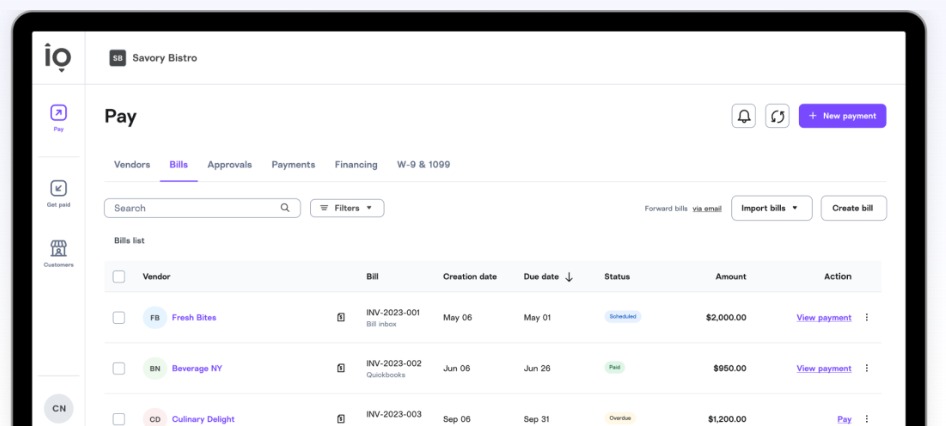Open the Customers sidebar icon
Viewport: 946px width, 426px height.
[x=59, y=248]
